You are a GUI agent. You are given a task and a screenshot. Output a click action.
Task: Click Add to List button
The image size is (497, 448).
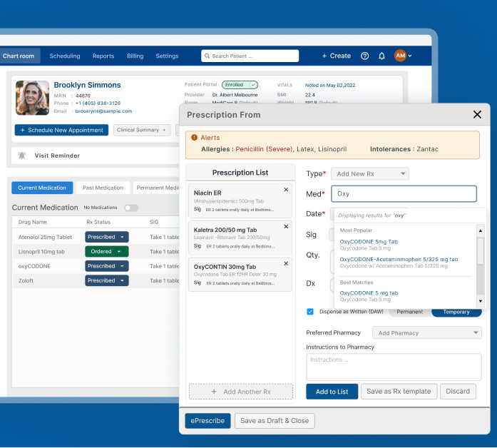click(x=332, y=392)
